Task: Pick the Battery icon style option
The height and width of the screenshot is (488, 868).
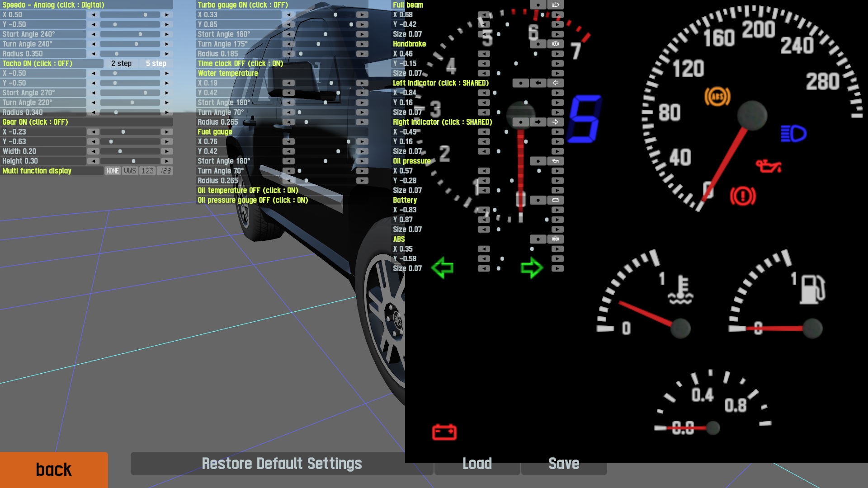Action: click(x=556, y=200)
